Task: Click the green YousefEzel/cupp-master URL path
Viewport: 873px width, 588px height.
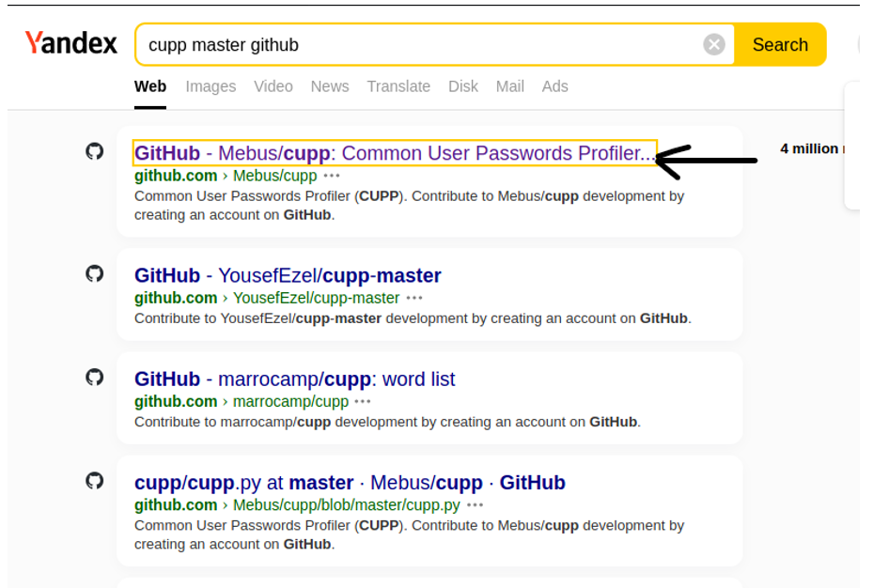Action: click(317, 298)
